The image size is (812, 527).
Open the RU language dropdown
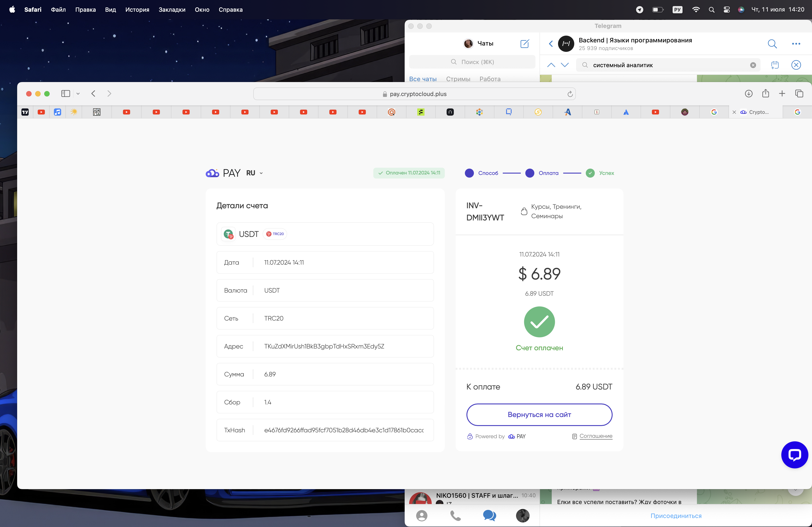click(254, 173)
